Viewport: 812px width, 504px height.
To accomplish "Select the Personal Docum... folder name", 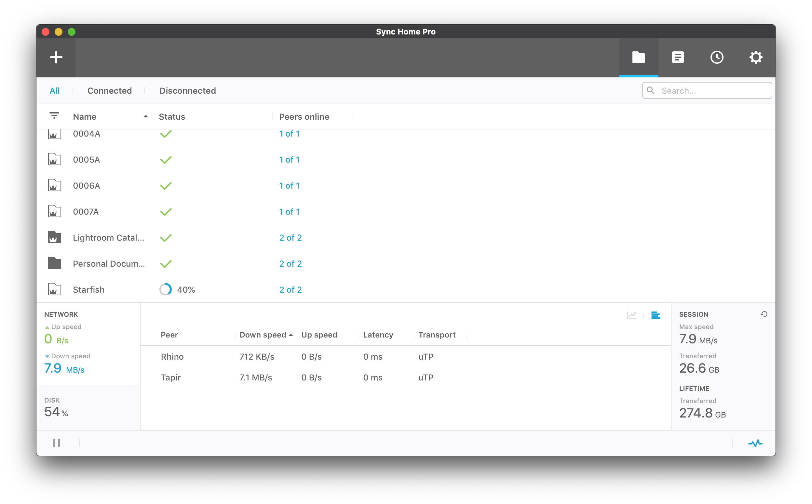I will coord(109,264).
